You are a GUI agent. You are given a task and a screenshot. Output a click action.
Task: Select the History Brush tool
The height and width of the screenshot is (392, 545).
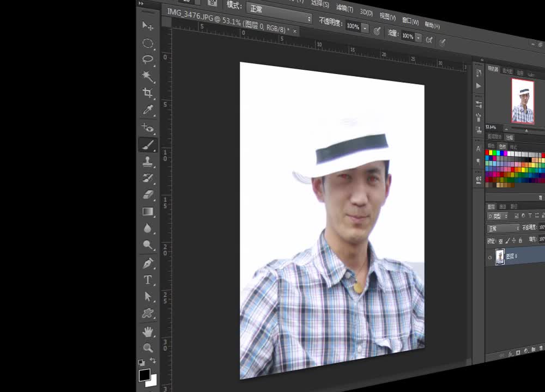(148, 178)
